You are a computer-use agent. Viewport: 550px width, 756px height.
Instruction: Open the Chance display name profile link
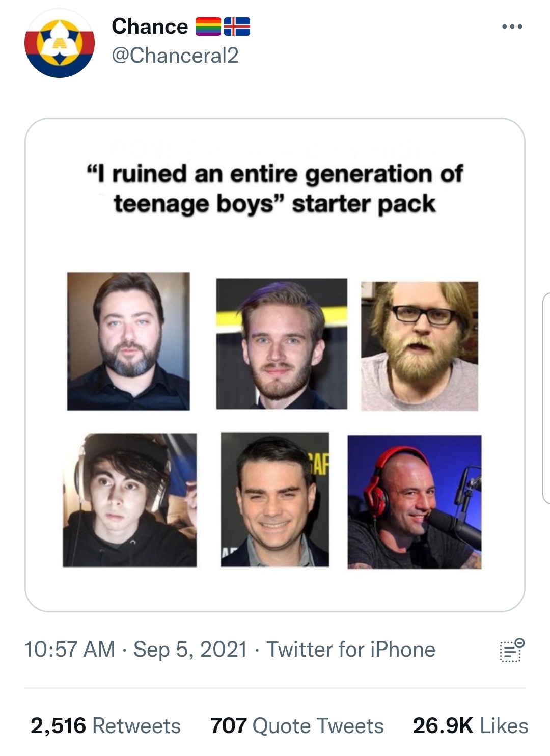pos(150,26)
